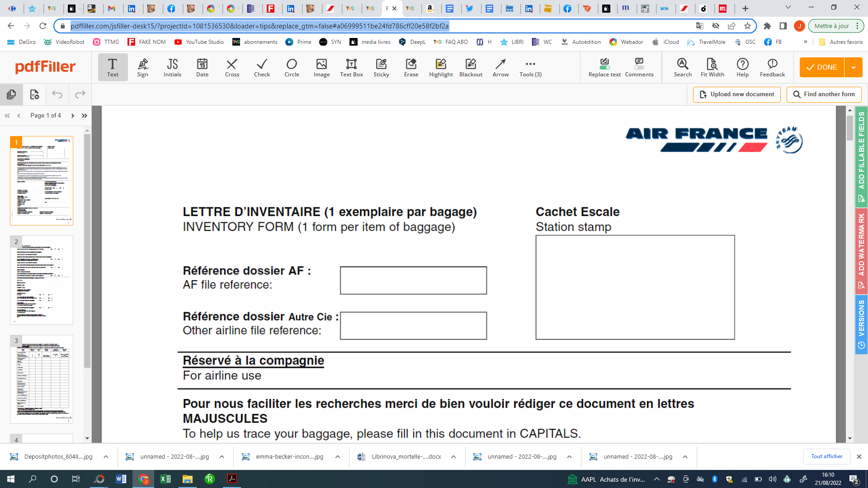Viewport: 868px width, 488px height.
Task: Click the AF file reference field
Action: (413, 281)
